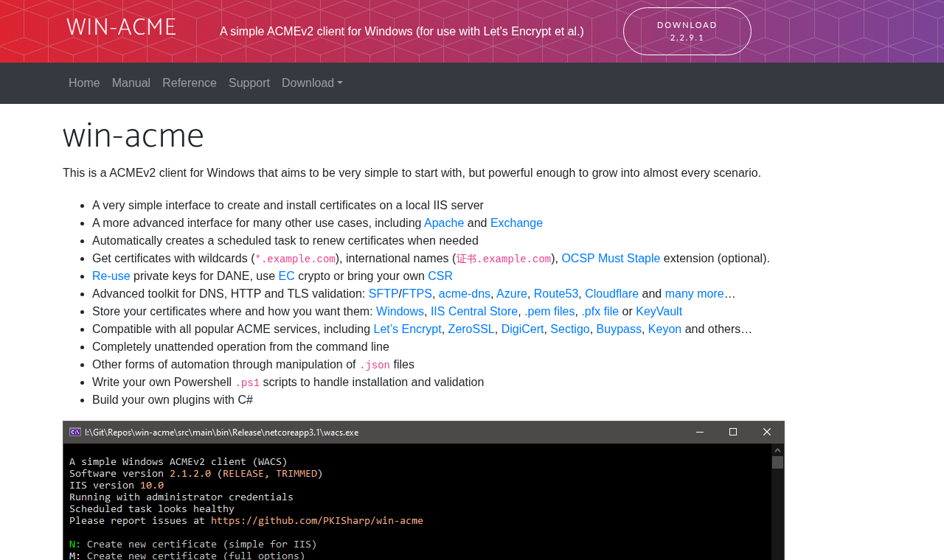Follow the Apache link
Viewport: 944px width, 560px height.
pos(444,223)
